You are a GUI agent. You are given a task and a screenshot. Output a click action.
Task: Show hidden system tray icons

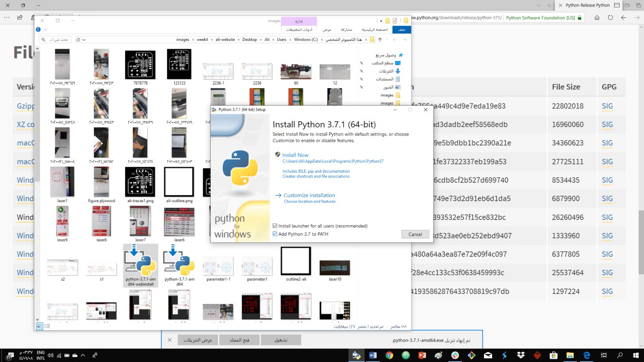(x=83, y=355)
